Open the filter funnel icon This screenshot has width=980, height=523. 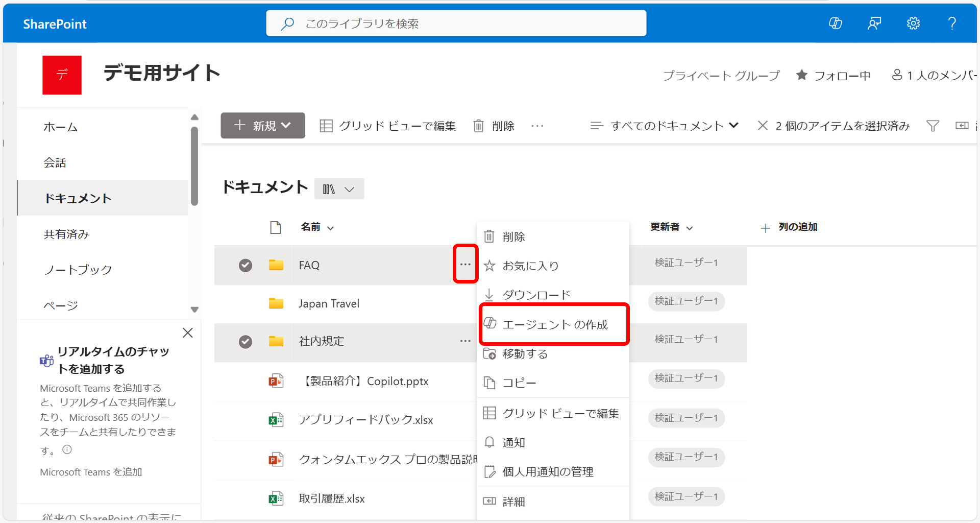click(x=933, y=126)
